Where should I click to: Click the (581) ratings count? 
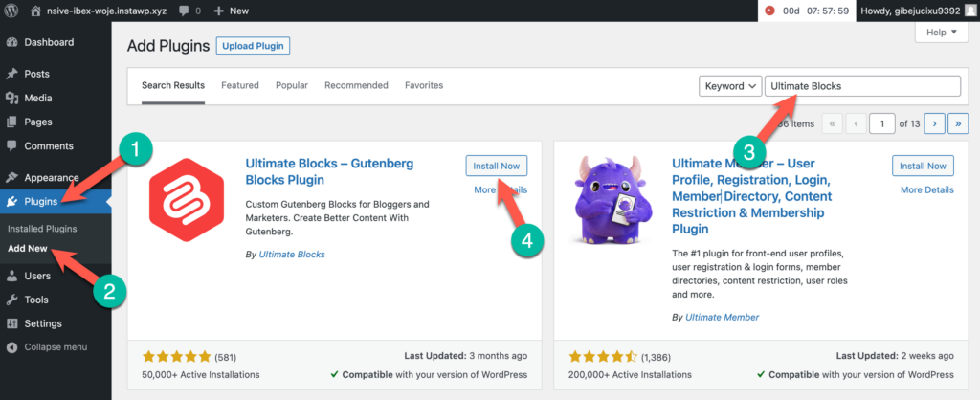pos(226,358)
